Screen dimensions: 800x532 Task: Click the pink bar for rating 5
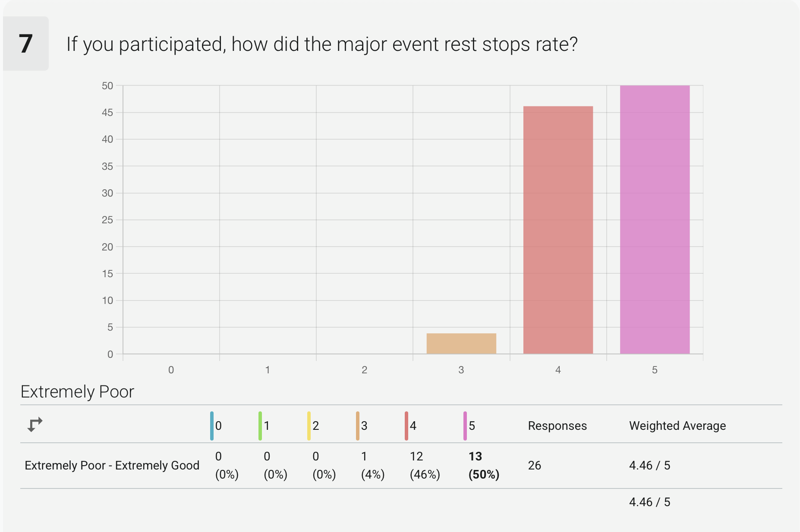tap(655, 220)
